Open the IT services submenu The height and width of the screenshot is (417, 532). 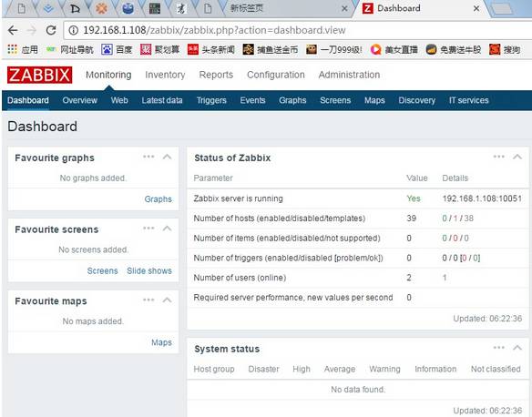(468, 100)
